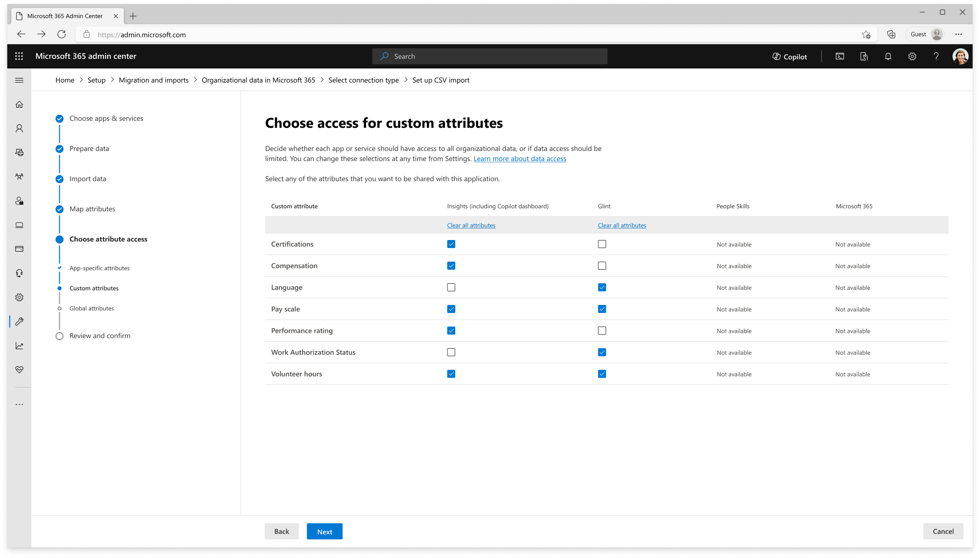
Task: Open Copilot in the header
Action: click(x=789, y=57)
